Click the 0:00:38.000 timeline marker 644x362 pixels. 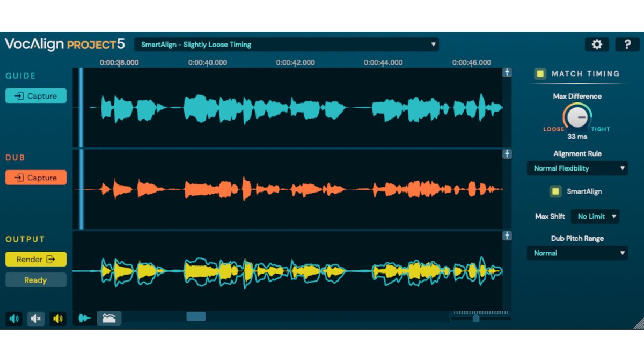119,63
